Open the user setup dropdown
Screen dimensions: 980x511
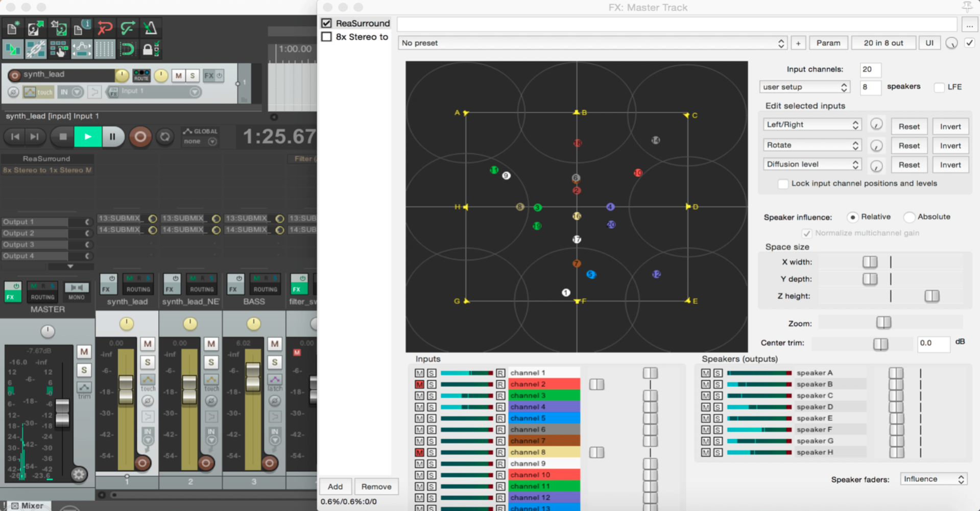tap(804, 87)
